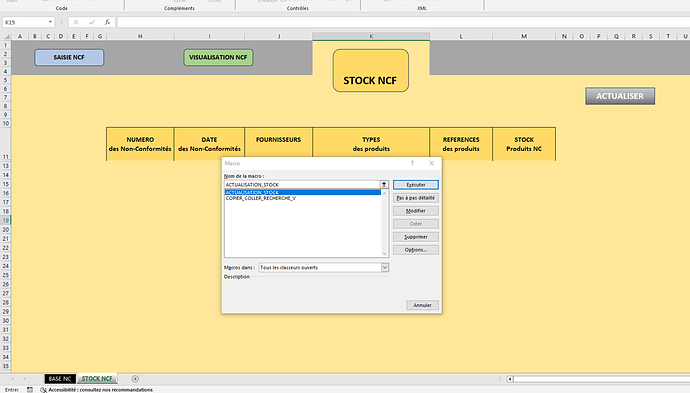Click the DATE des Non-Conformités header cell
690x393 pixels.
pyautogui.click(x=209, y=144)
